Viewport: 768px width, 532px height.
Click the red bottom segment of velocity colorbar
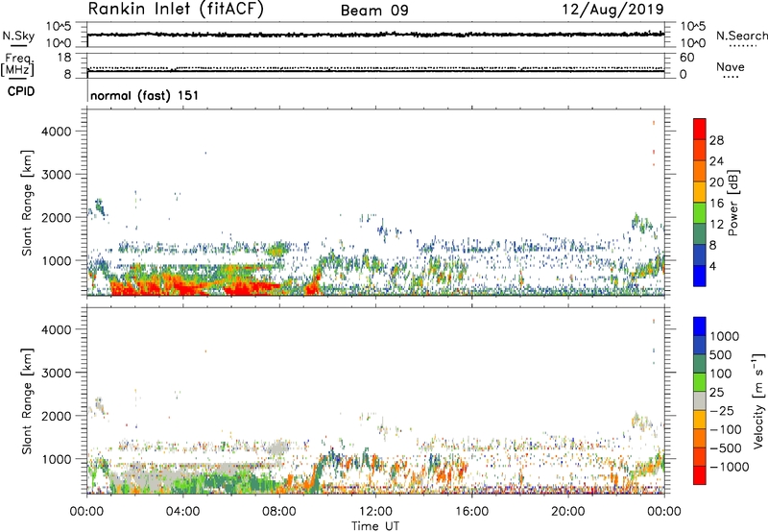coord(700,475)
